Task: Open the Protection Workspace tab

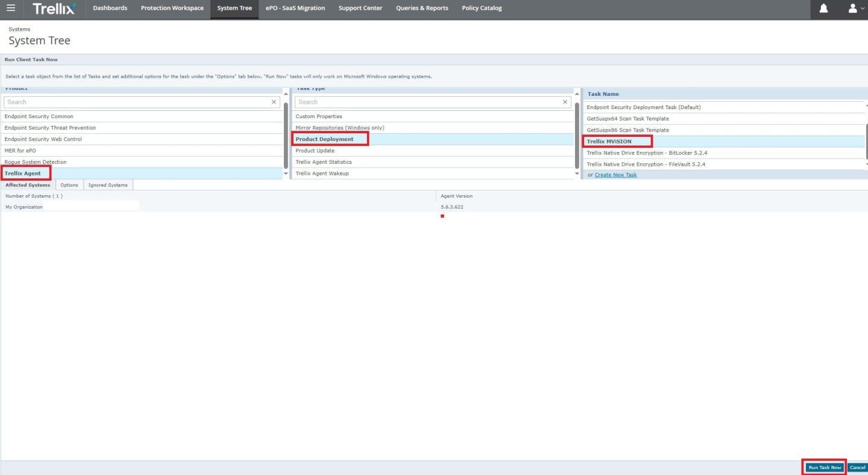Action: click(172, 8)
